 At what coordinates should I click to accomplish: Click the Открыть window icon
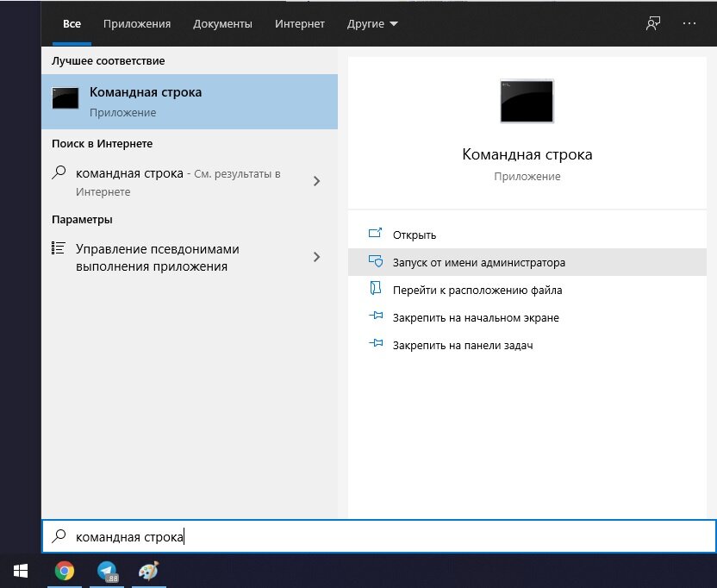coord(375,234)
